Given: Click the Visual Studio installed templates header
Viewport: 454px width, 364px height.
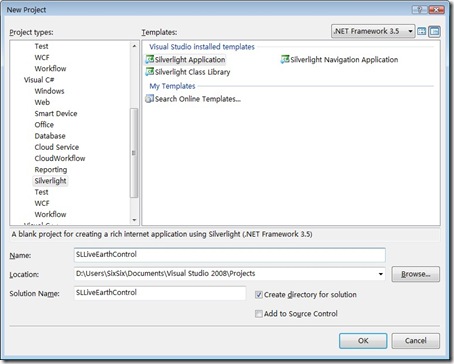Looking at the screenshot, I should 202,47.
